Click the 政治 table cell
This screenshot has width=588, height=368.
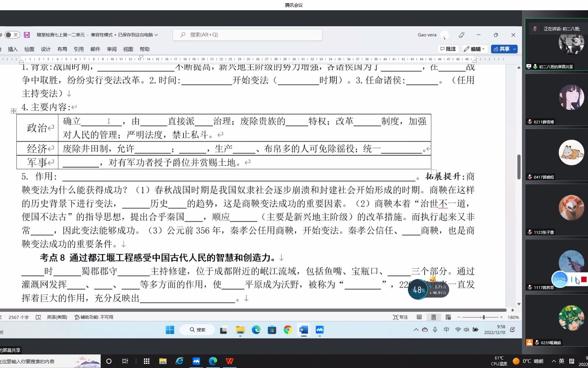click(37, 128)
